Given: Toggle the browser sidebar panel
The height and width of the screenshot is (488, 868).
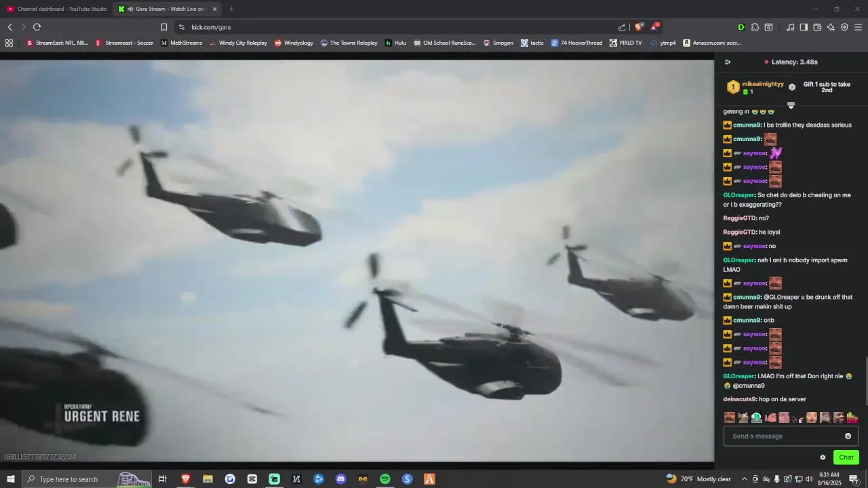Looking at the screenshot, I should point(804,27).
